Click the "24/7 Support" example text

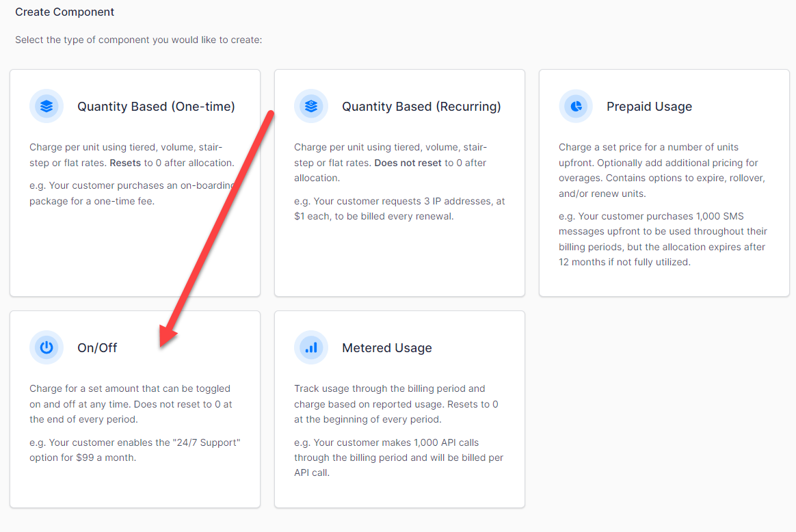click(x=135, y=450)
